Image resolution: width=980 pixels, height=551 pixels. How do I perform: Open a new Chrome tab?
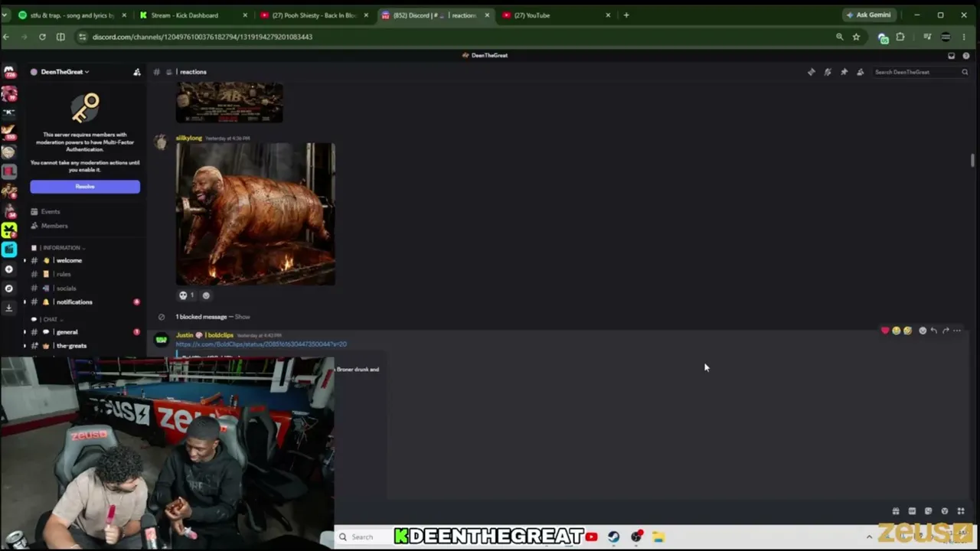pos(626,15)
